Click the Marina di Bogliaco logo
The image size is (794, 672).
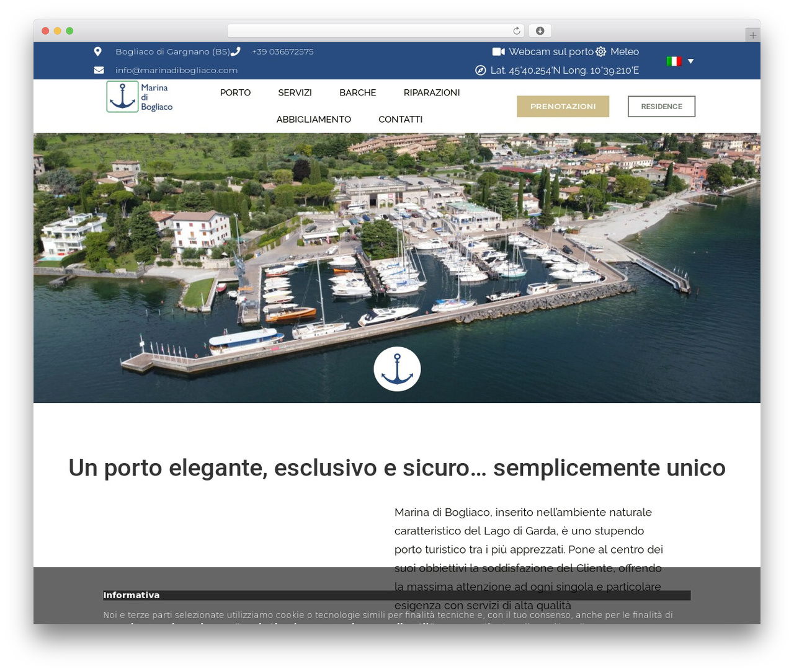click(x=140, y=97)
